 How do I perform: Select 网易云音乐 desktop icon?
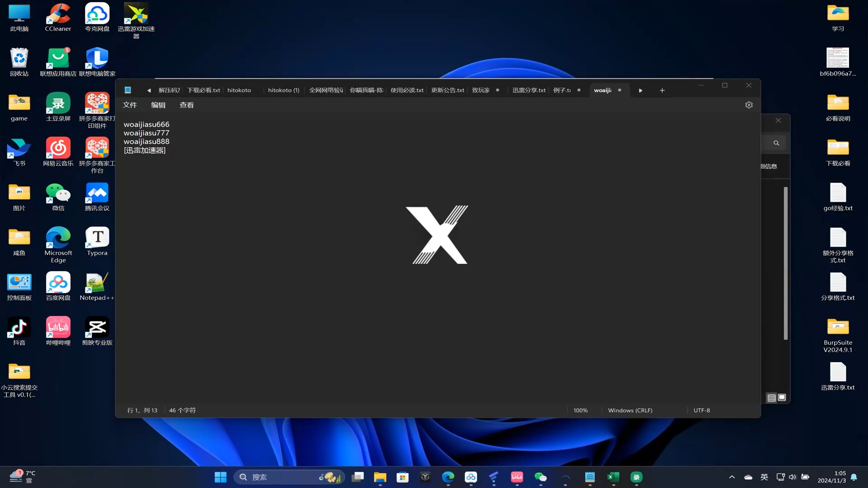[58, 152]
